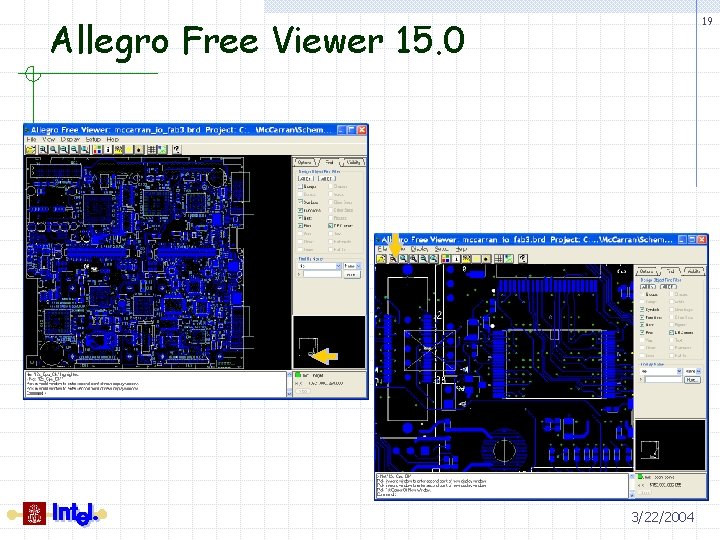Click Find By Name text field in full-board window

322,274
